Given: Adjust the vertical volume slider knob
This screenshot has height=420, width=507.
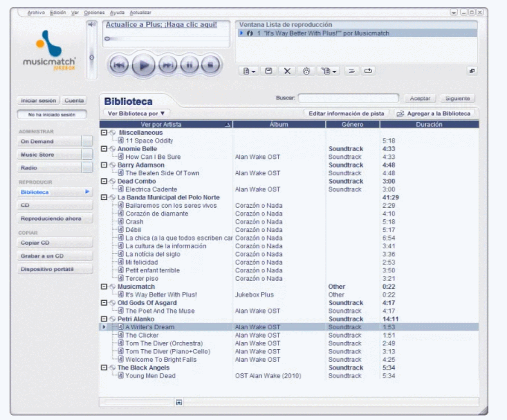Looking at the screenshot, I should point(92,57).
